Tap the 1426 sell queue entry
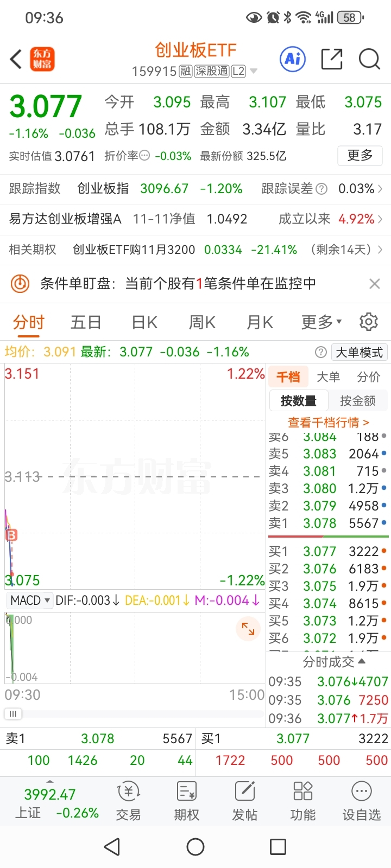 83,761
